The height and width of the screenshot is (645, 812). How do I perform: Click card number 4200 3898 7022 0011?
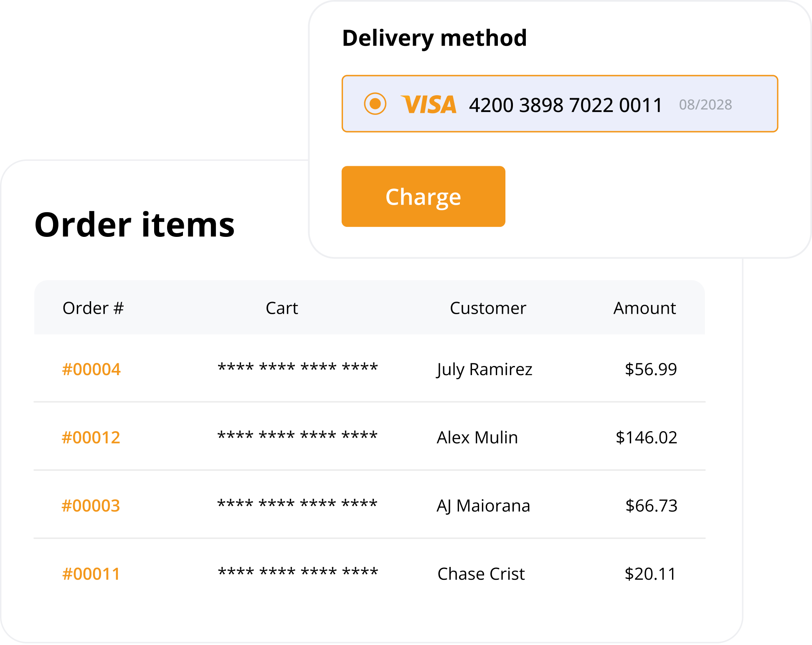[566, 105]
